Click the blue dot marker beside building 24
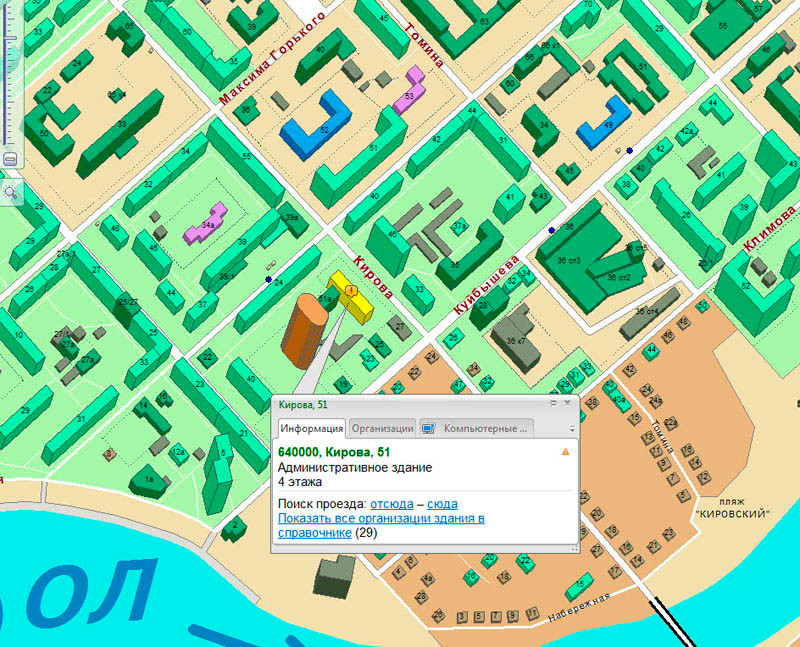 click(268, 279)
